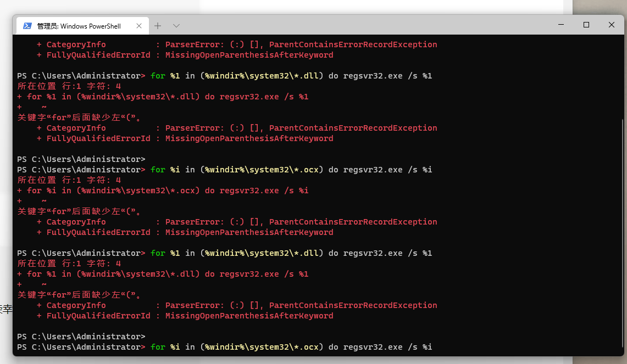
Task: Maximize the PowerShell terminal window
Action: 586,25
